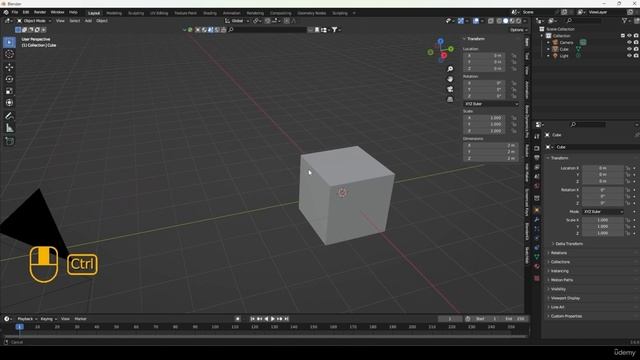The image size is (640, 360).
Task: Expand the Relations panel
Action: click(x=558, y=253)
